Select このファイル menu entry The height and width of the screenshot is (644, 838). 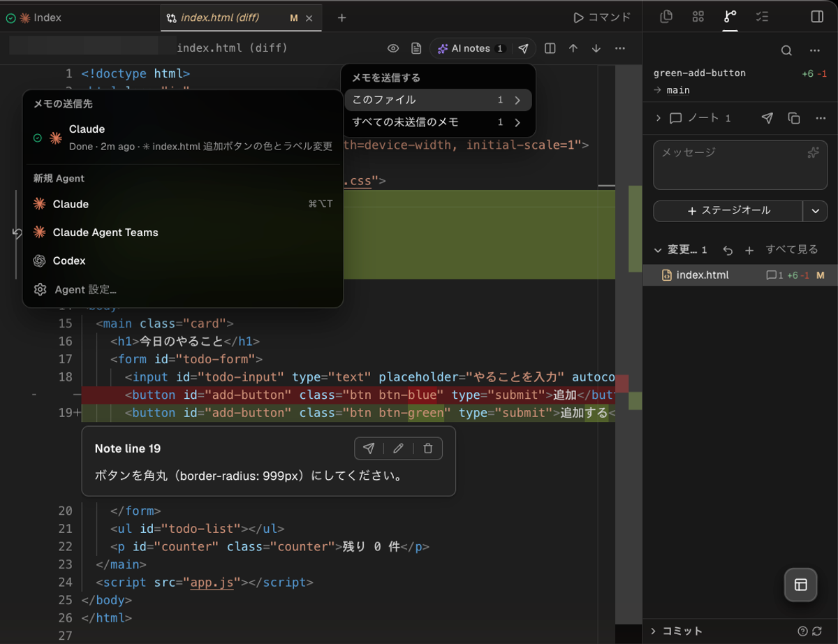tap(439, 100)
